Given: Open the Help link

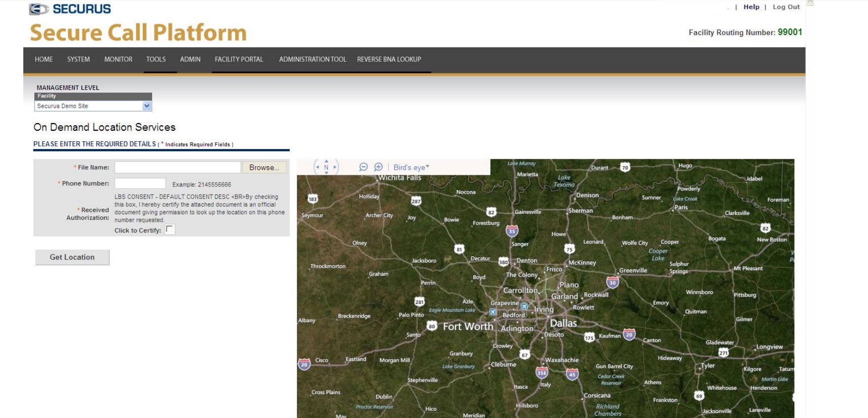Looking at the screenshot, I should click(x=751, y=7).
